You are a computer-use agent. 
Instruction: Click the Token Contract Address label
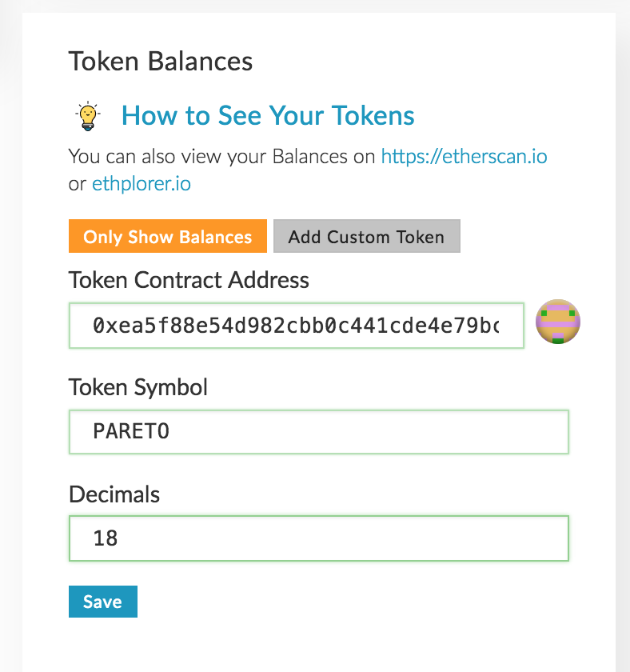pos(189,280)
